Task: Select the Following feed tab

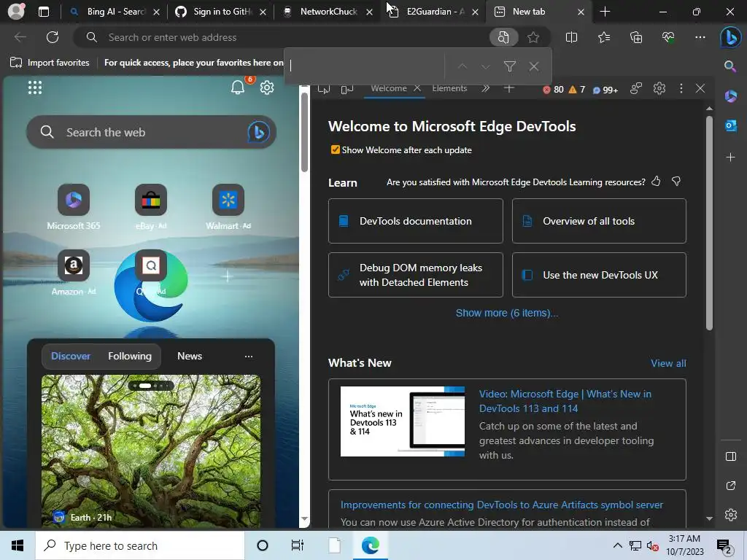Action: 130,356
